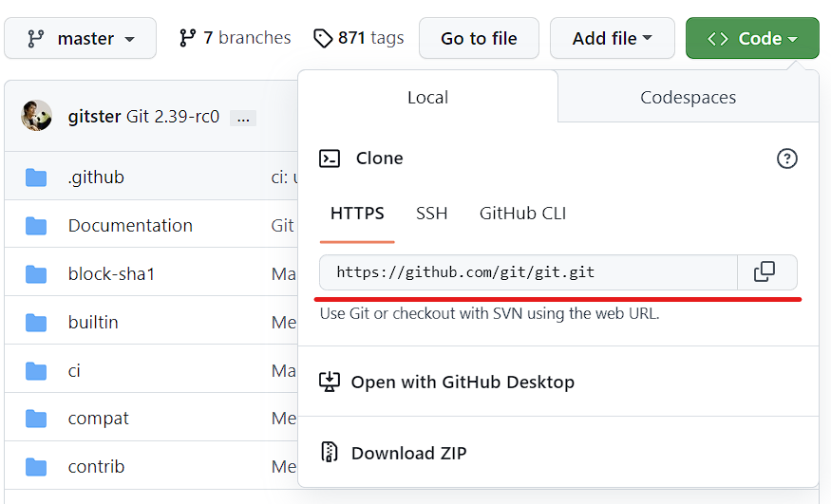Image resolution: width=831 pixels, height=504 pixels.
Task: Click the clone URL text field
Action: pyautogui.click(x=528, y=272)
